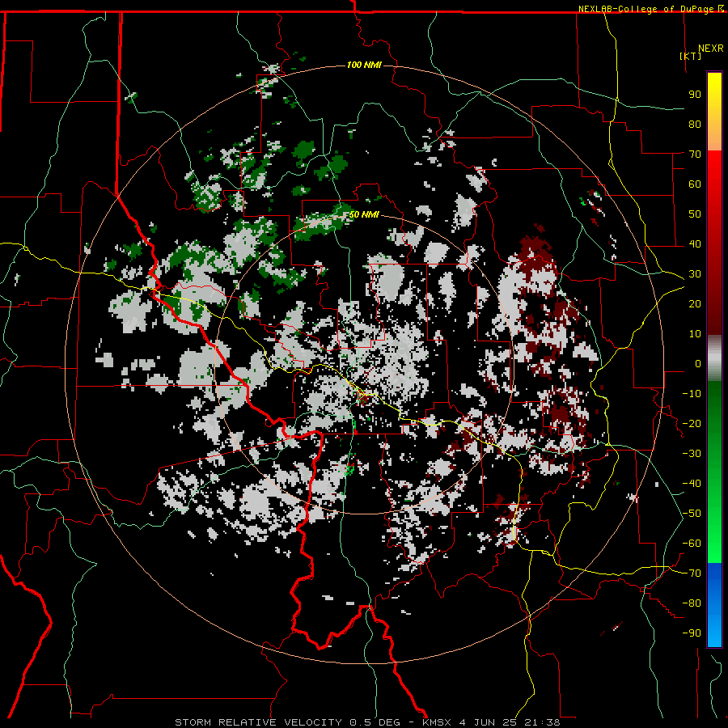Click the NEXR label at the top right
This screenshot has height=728, width=728.
[710, 49]
